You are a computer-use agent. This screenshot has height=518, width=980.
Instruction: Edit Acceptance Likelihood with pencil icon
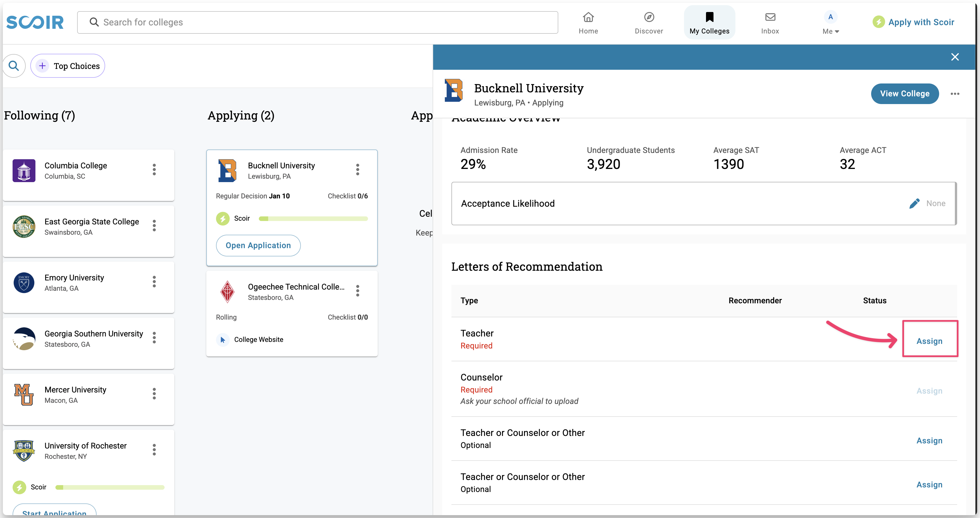pyautogui.click(x=914, y=204)
